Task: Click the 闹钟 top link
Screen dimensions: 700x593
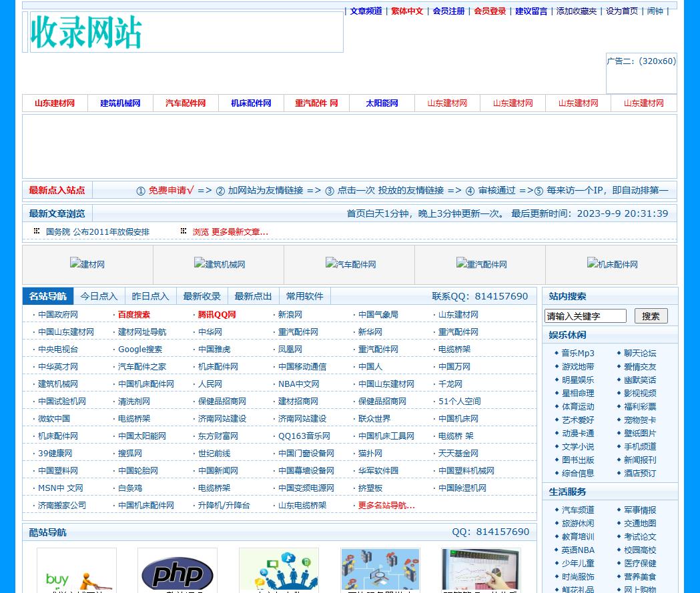Action: (655, 11)
